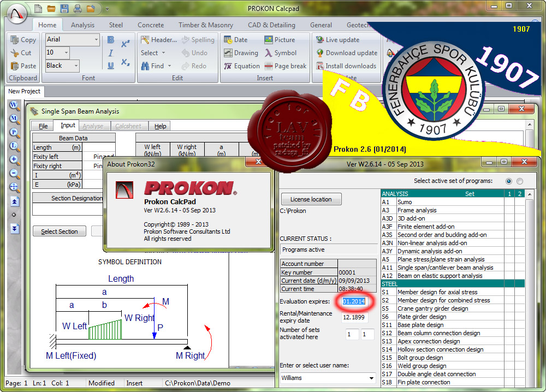
Task: Click the first sets activated field
Action: pyautogui.click(x=352, y=335)
